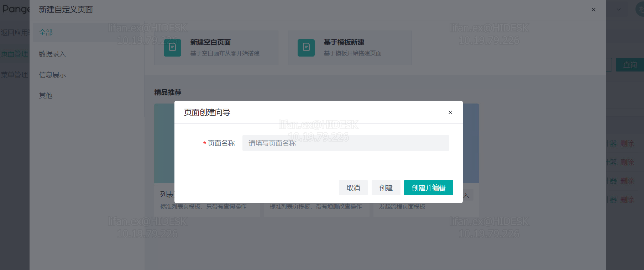
Task: Click 返回应用 in left sidebar
Action: [15, 32]
